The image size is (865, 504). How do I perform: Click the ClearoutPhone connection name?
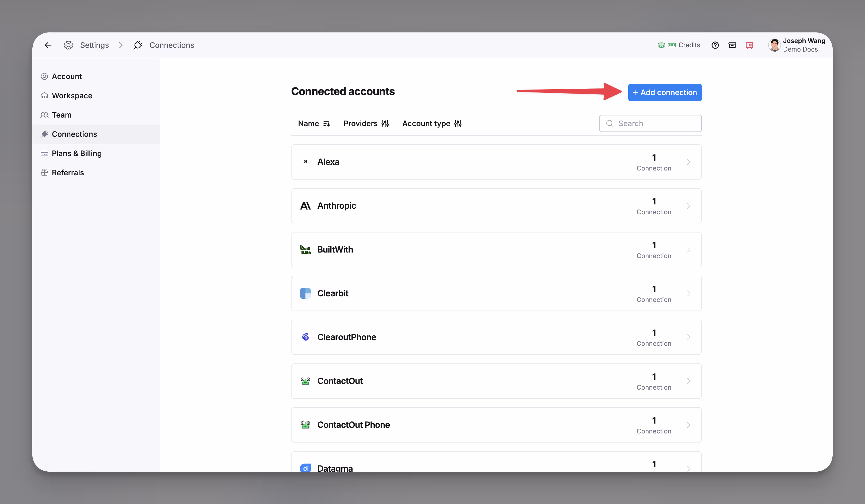(347, 337)
